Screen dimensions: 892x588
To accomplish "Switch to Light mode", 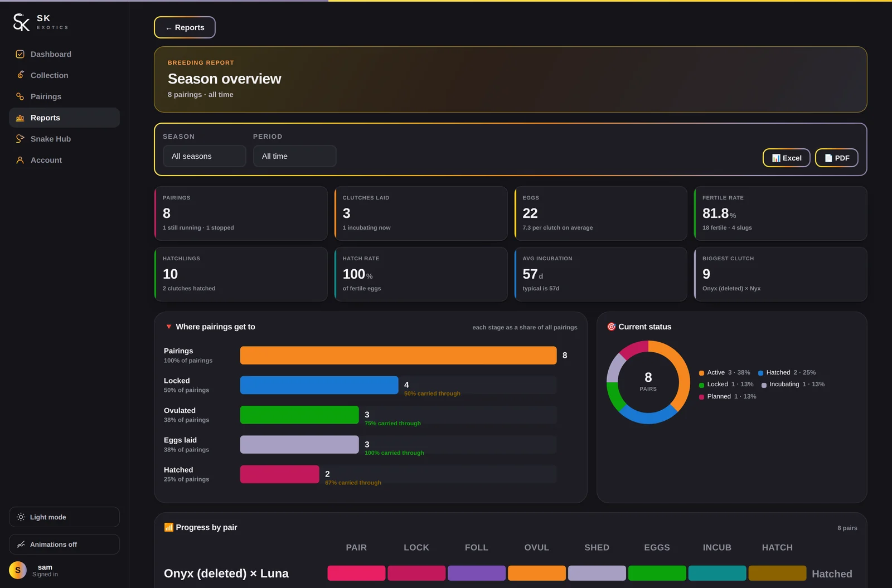I will click(x=64, y=517).
